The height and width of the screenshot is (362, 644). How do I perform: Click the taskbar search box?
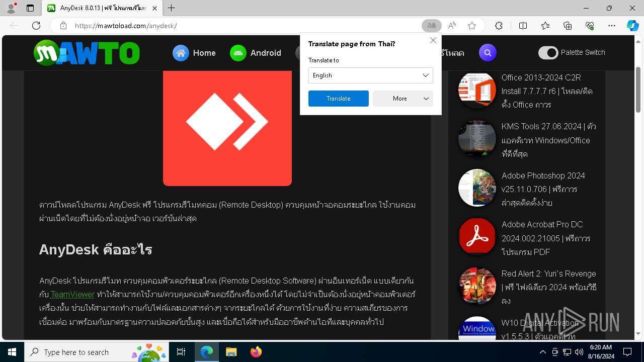(x=97, y=352)
